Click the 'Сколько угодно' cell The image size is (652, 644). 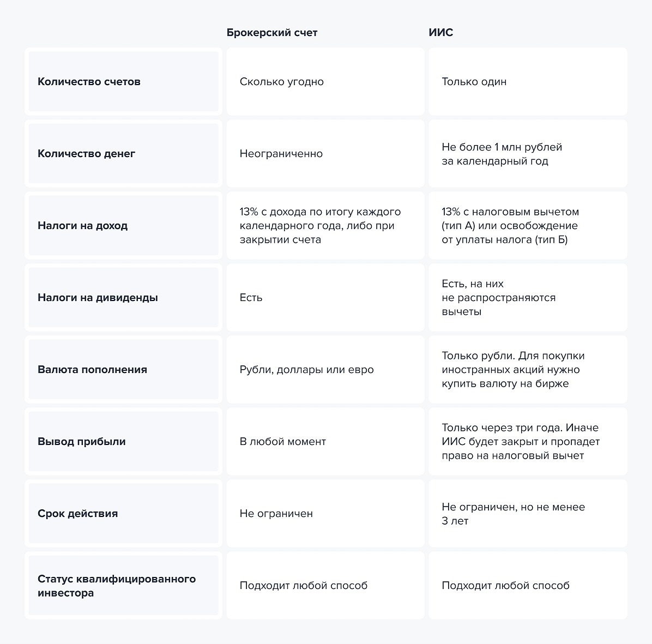pyautogui.click(x=325, y=82)
